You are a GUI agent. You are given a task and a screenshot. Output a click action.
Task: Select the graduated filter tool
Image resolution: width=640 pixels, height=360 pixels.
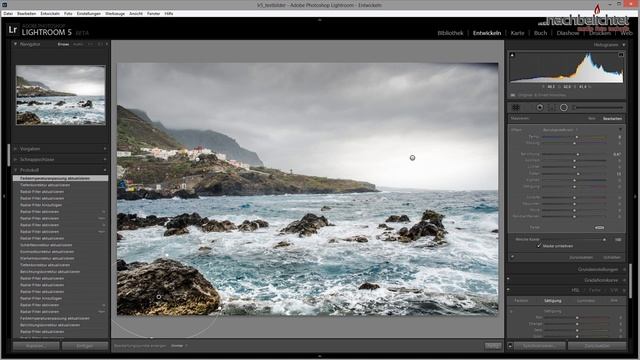tap(551, 108)
